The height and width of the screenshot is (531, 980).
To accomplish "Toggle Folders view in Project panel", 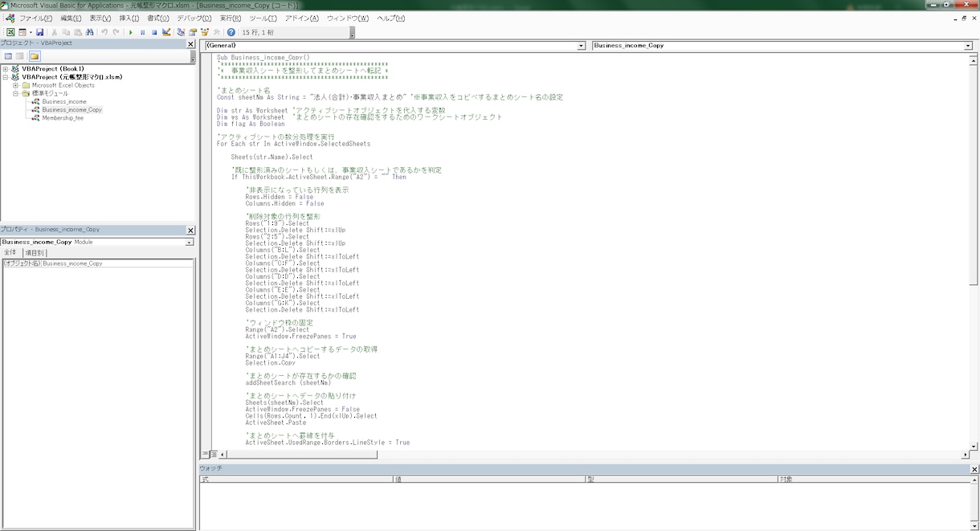I will (35, 56).
